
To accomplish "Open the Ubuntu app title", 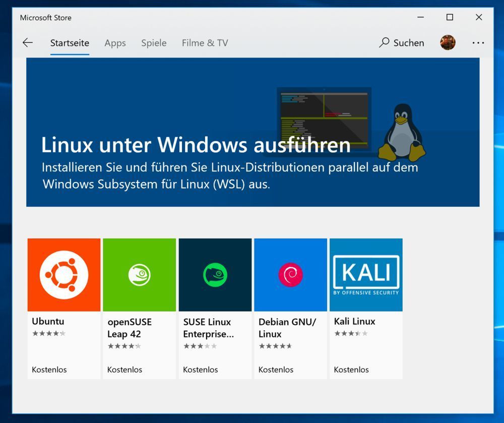I will (x=48, y=321).
